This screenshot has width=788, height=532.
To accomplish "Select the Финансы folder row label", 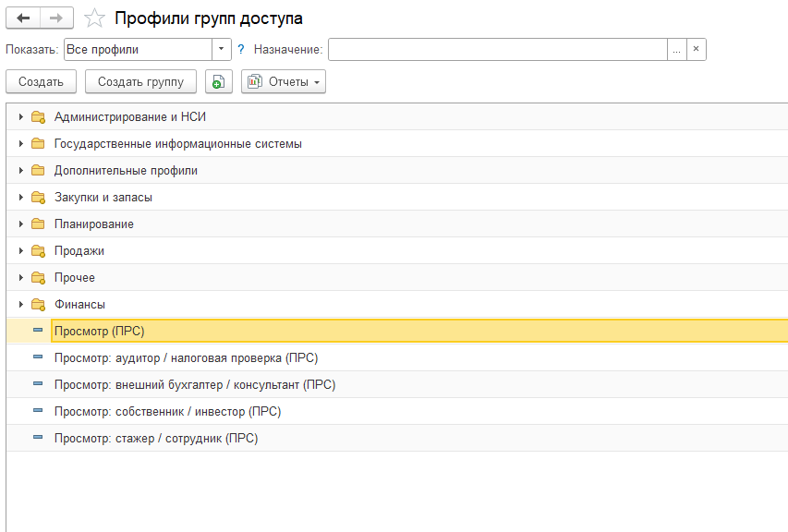I will (x=79, y=305).
